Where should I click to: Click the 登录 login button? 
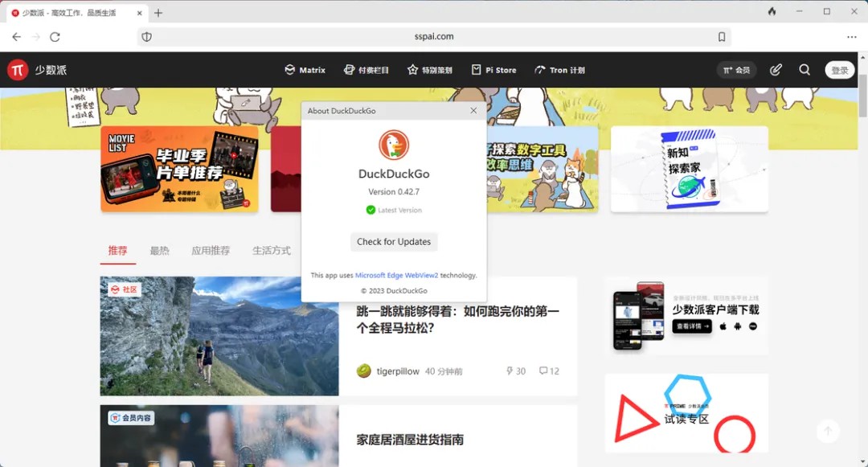pyautogui.click(x=840, y=70)
